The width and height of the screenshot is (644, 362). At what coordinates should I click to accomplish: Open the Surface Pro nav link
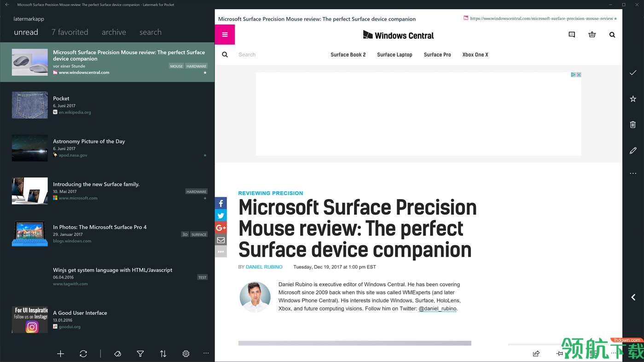(437, 55)
